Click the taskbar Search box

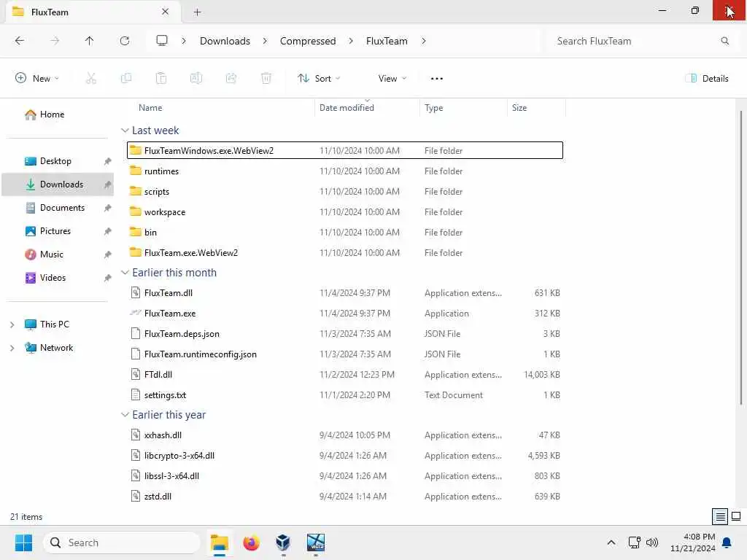pos(122,542)
